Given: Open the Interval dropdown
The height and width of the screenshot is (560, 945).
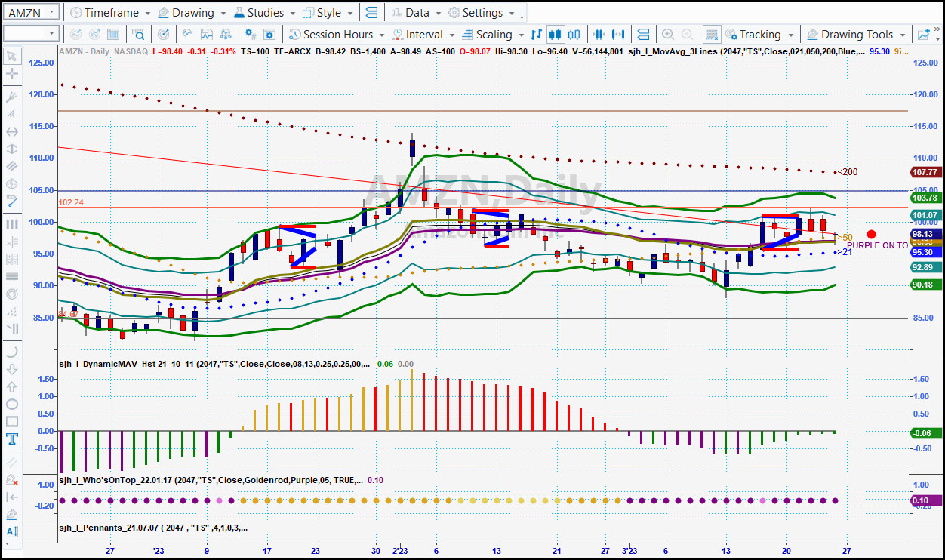Looking at the screenshot, I should pos(423,35).
